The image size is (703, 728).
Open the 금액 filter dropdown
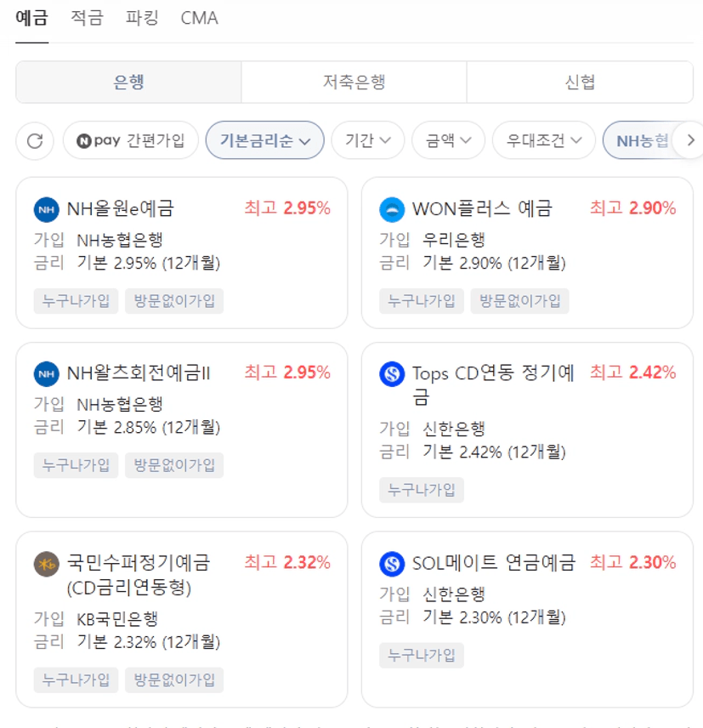[x=448, y=140]
